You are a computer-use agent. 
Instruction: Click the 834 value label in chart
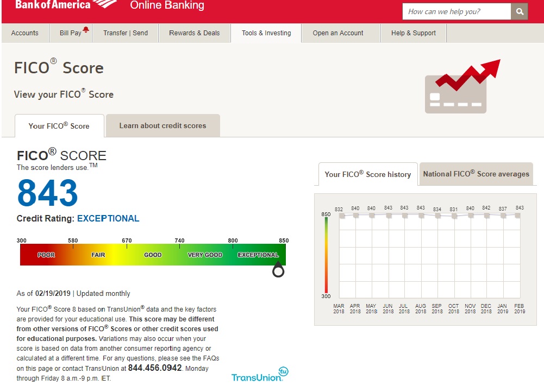[x=437, y=210]
